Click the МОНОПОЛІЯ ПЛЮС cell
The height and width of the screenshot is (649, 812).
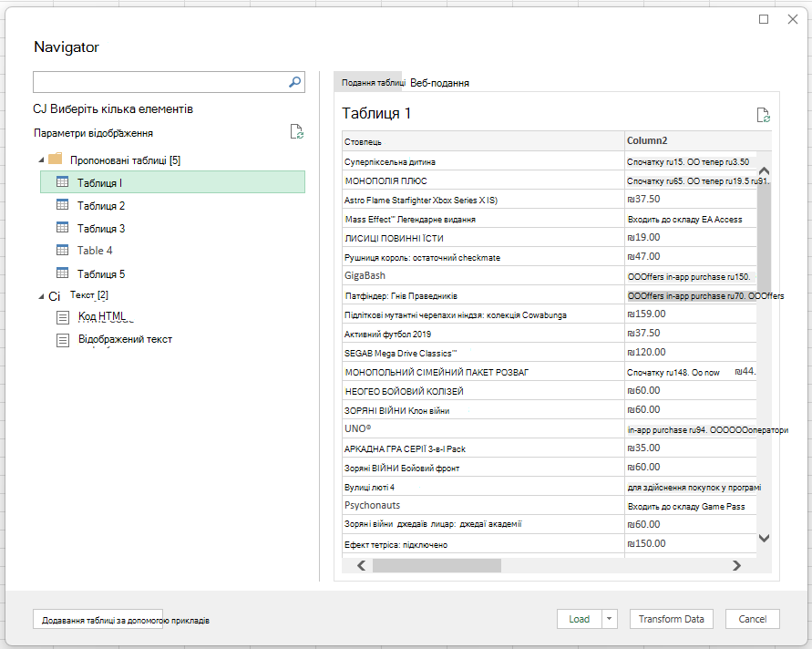pyautogui.click(x=483, y=180)
